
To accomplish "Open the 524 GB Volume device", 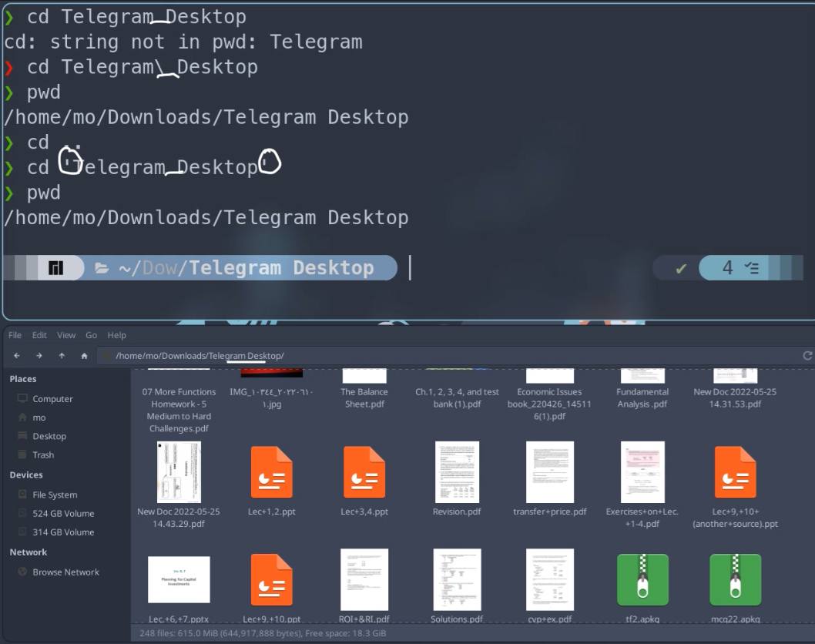I will pyautogui.click(x=63, y=513).
